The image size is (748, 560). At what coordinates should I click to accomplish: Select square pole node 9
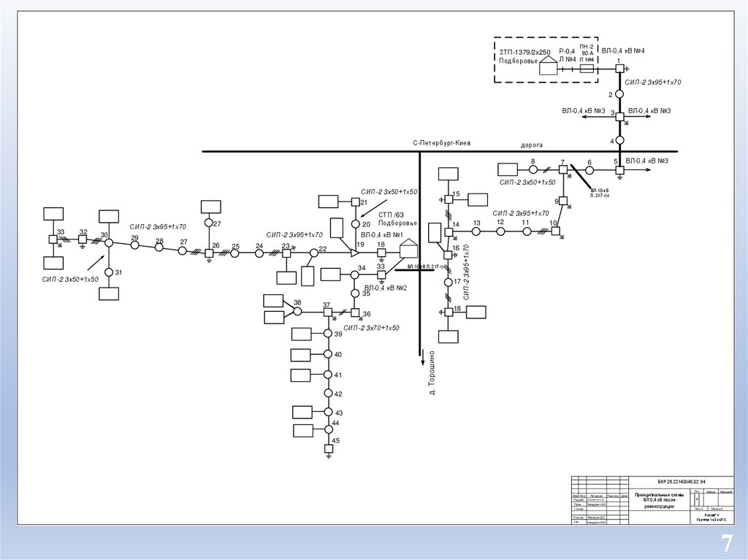click(x=563, y=201)
